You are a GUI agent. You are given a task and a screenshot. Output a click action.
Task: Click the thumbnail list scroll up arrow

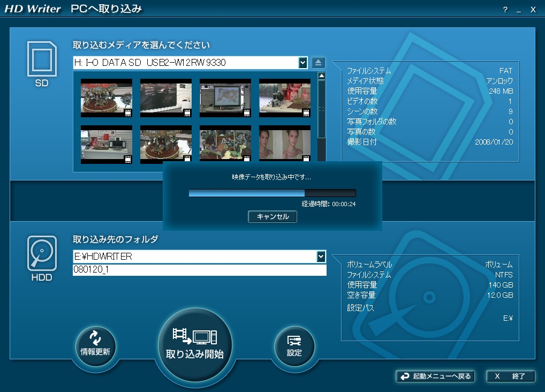pos(322,76)
